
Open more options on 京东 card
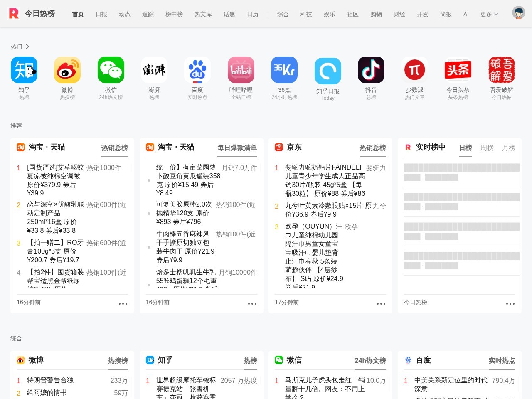(381, 304)
